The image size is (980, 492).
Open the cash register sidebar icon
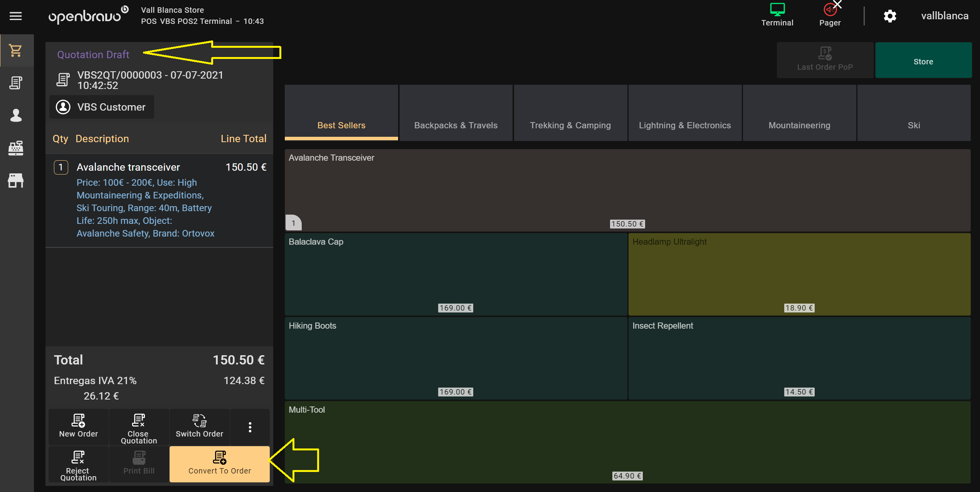click(16, 148)
